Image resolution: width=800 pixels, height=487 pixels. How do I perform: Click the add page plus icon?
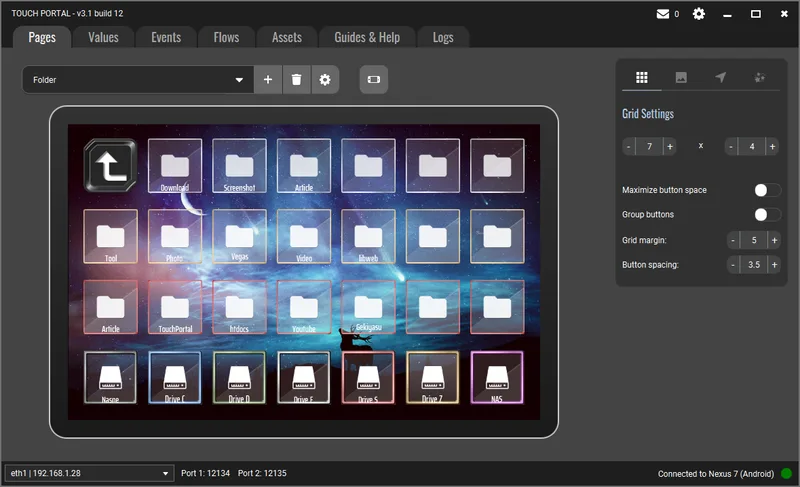pyautogui.click(x=268, y=80)
